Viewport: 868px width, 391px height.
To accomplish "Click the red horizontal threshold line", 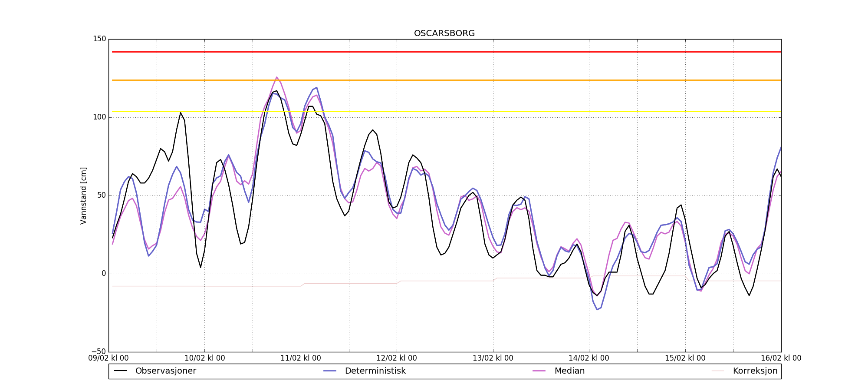I will click(434, 52).
